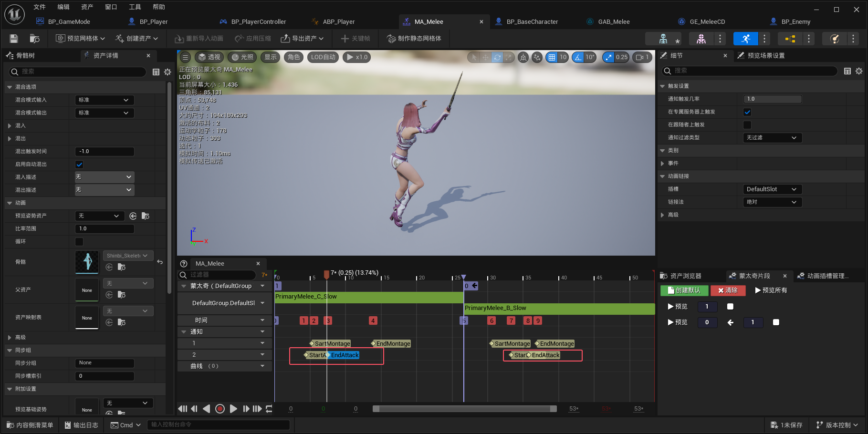Open the Window menu
The width and height of the screenshot is (868, 434).
pos(111,7)
